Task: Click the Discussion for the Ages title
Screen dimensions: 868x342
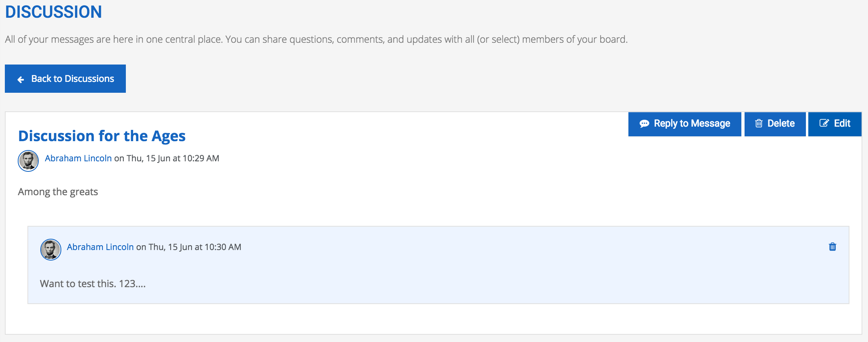Action: [102, 136]
